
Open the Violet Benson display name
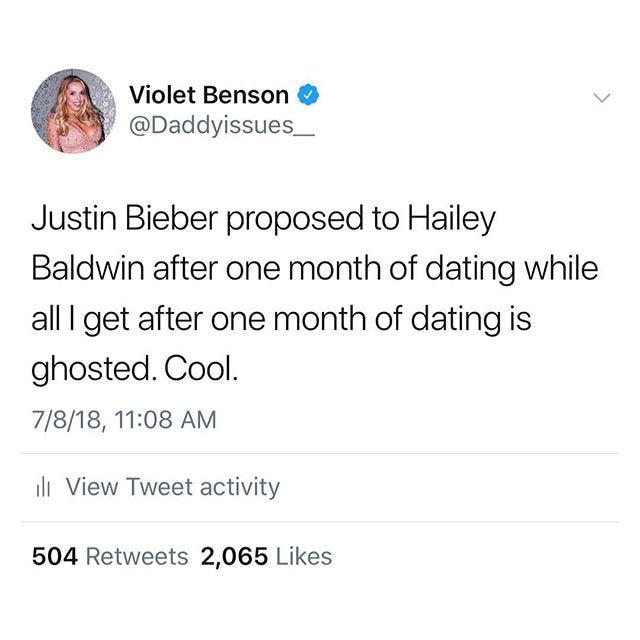208,96
